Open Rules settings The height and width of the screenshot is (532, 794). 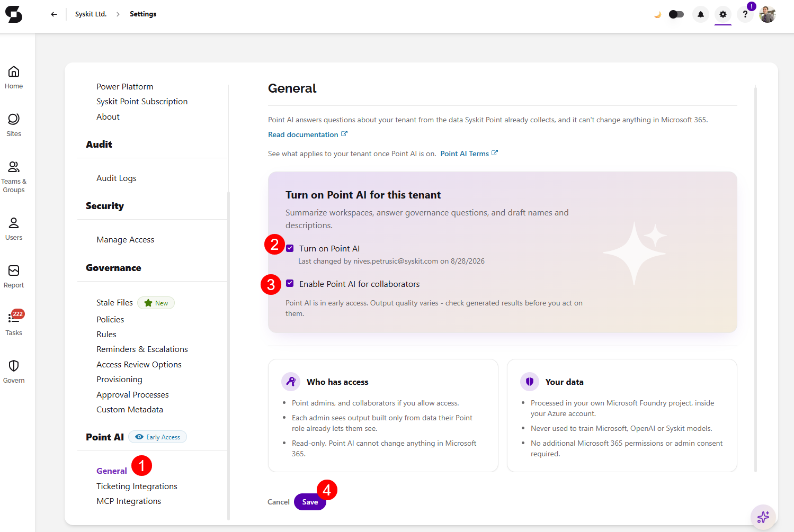106,335
